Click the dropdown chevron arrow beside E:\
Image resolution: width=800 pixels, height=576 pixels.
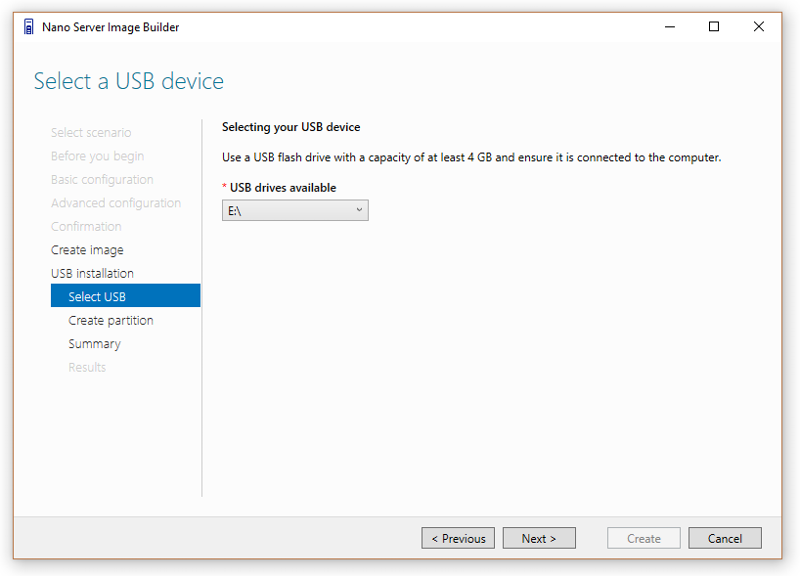click(359, 210)
